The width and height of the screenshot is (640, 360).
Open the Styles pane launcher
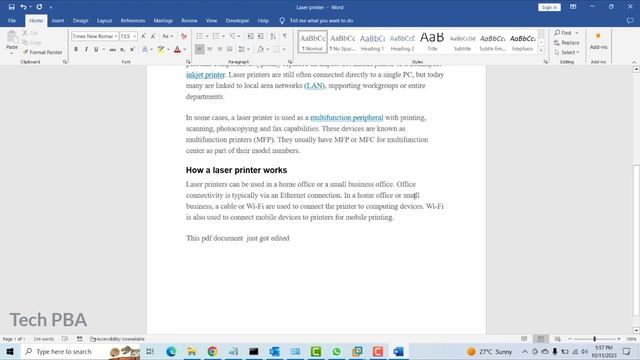[x=546, y=62]
